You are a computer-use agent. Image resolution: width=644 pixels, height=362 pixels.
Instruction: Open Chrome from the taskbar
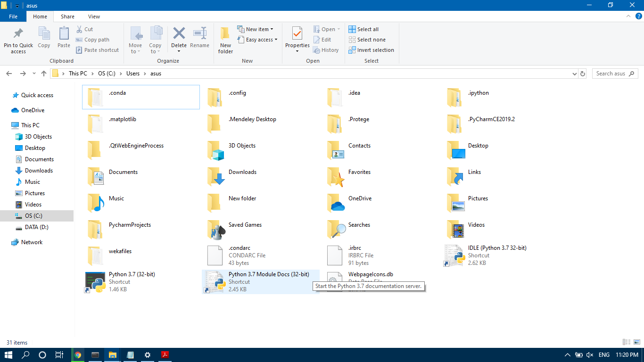pos(78,355)
